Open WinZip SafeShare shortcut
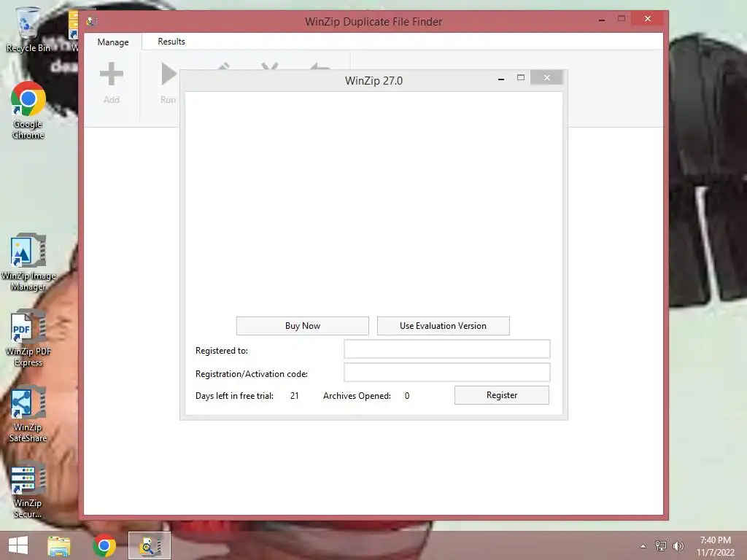The width and height of the screenshot is (747, 560). coord(28,414)
